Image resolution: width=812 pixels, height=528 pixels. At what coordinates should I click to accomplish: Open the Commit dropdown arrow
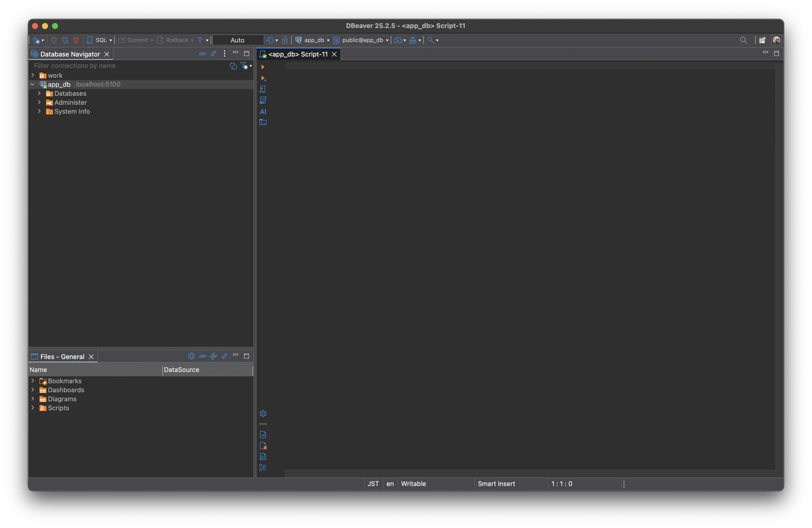[x=152, y=40]
